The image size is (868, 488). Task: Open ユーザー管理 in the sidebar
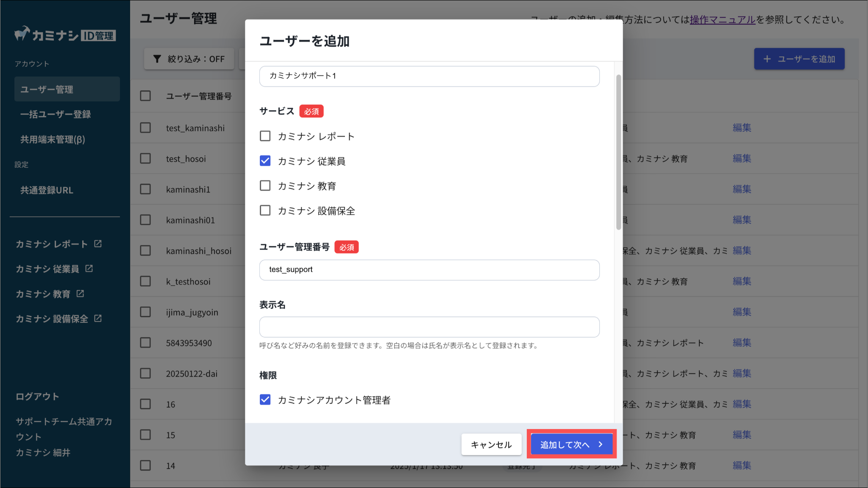click(x=67, y=89)
